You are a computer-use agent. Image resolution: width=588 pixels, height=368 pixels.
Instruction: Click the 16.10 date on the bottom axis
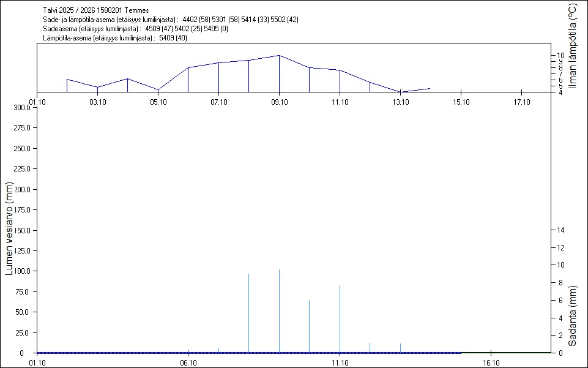pos(491,362)
